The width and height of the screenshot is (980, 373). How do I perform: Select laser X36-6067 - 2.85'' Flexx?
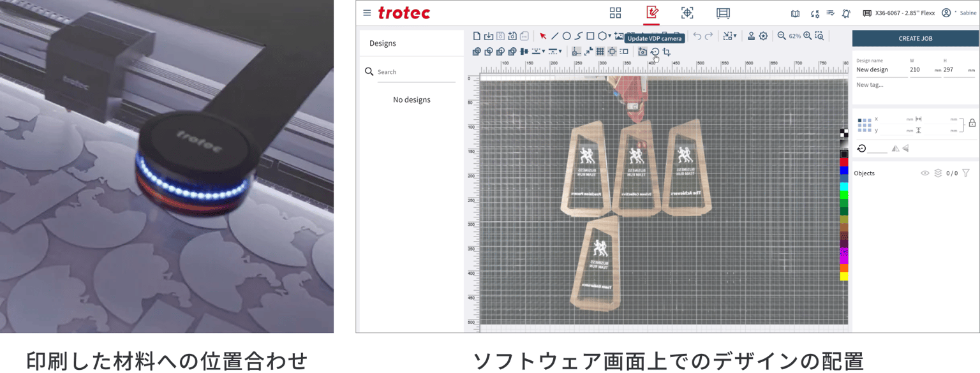(x=899, y=13)
